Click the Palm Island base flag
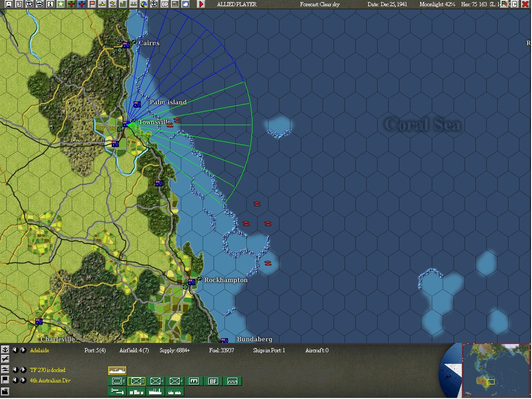 click(x=137, y=104)
